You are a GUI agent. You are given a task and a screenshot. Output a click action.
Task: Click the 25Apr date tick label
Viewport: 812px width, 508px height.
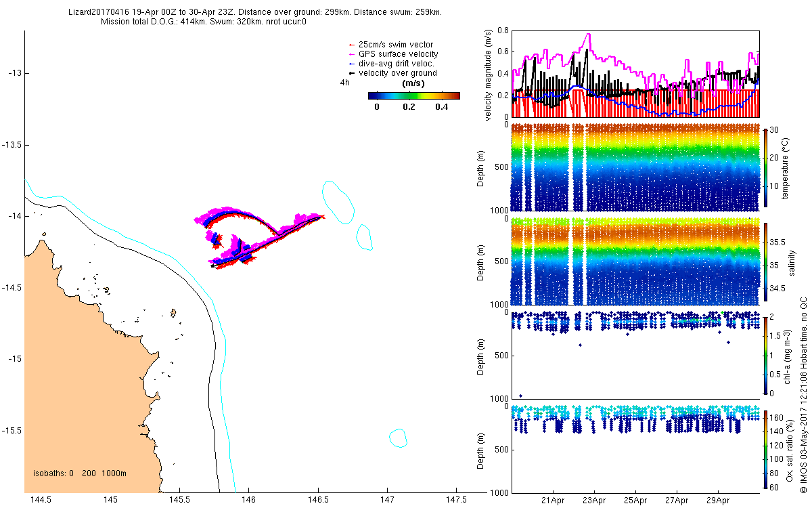[635, 501]
